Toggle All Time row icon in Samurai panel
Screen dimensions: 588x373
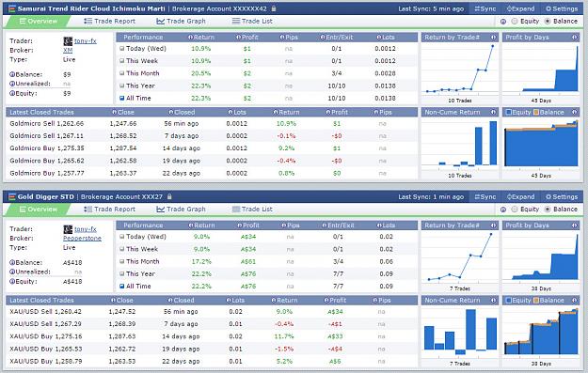tap(122, 98)
